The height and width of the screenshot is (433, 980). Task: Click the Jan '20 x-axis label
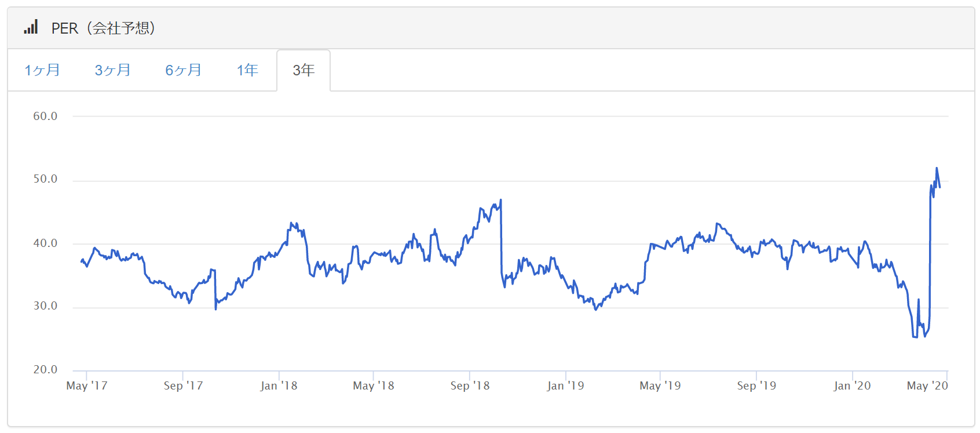pyautogui.click(x=852, y=386)
